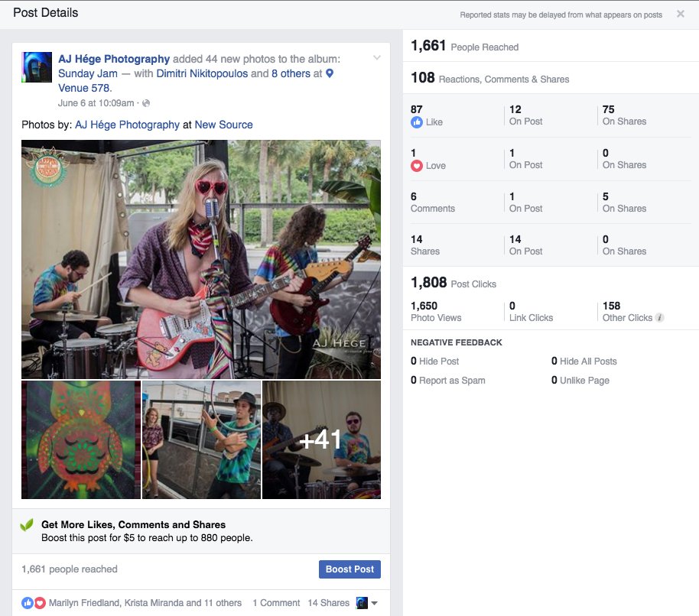Open main guitarist with heart sunglasses photo
Image resolution: width=699 pixels, height=616 pixels.
(201, 259)
